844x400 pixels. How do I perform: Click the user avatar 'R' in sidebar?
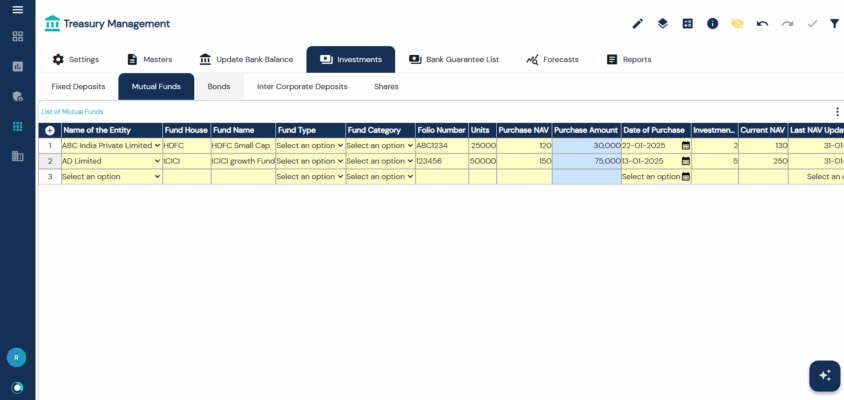[17, 357]
